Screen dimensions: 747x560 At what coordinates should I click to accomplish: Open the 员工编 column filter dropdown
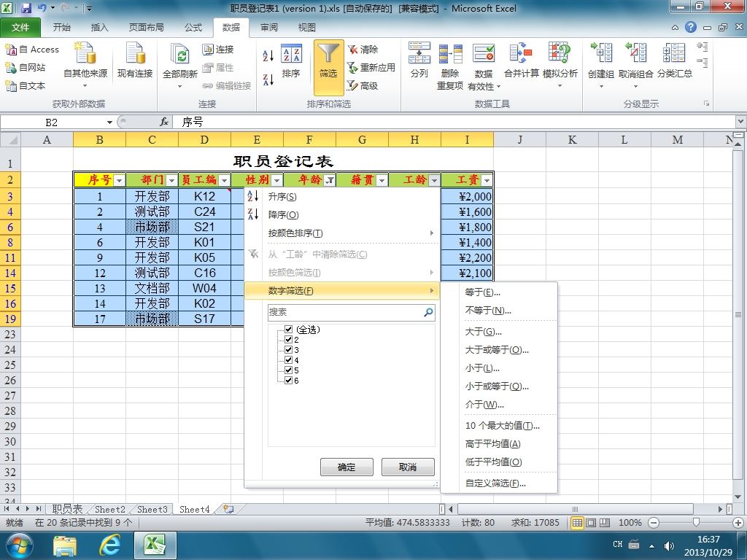(225, 181)
